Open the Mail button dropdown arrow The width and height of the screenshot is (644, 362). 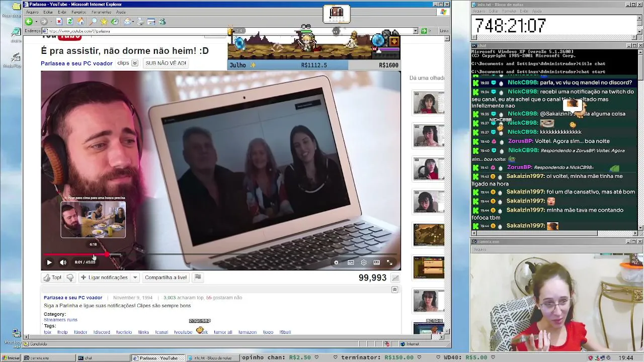133,22
